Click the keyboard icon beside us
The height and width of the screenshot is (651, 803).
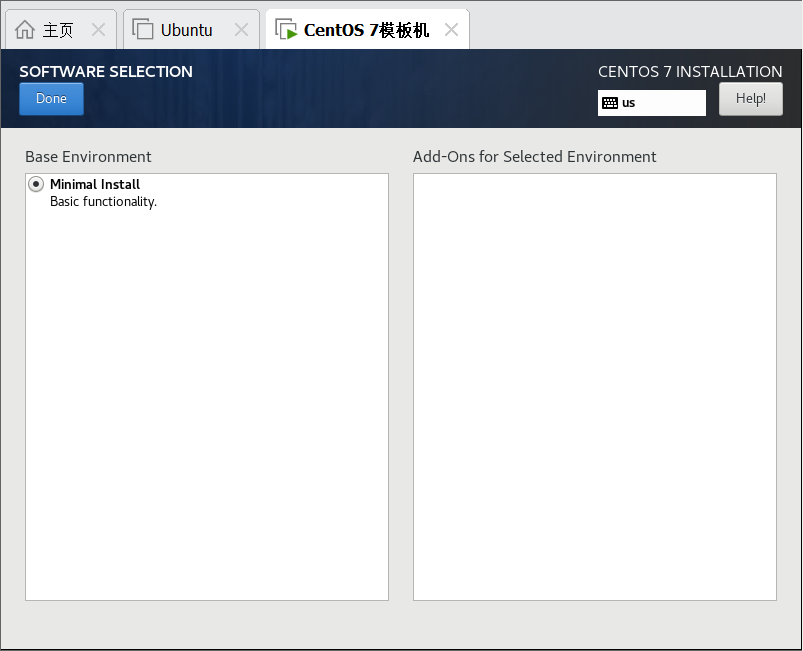610,103
